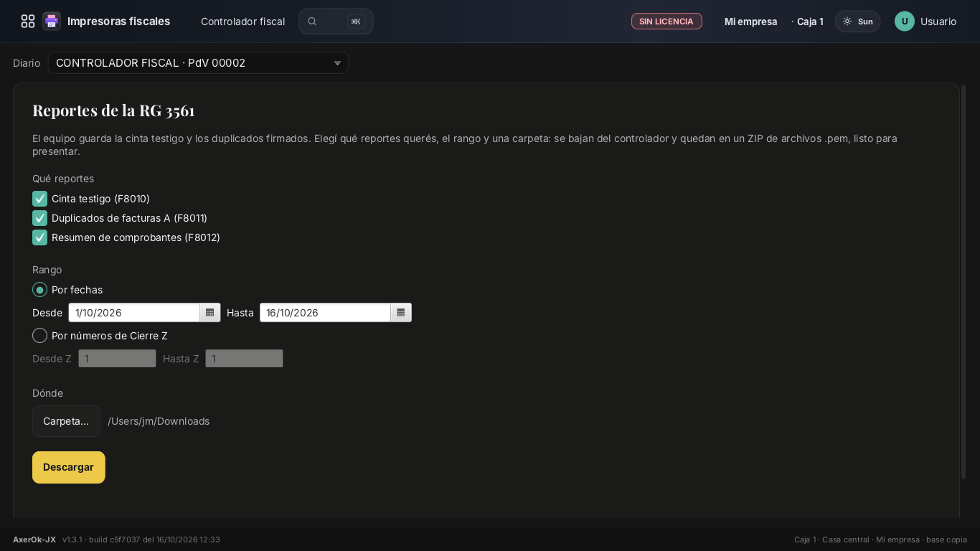Expand the Diario journal dropdown
The width and height of the screenshot is (980, 551).
point(198,63)
